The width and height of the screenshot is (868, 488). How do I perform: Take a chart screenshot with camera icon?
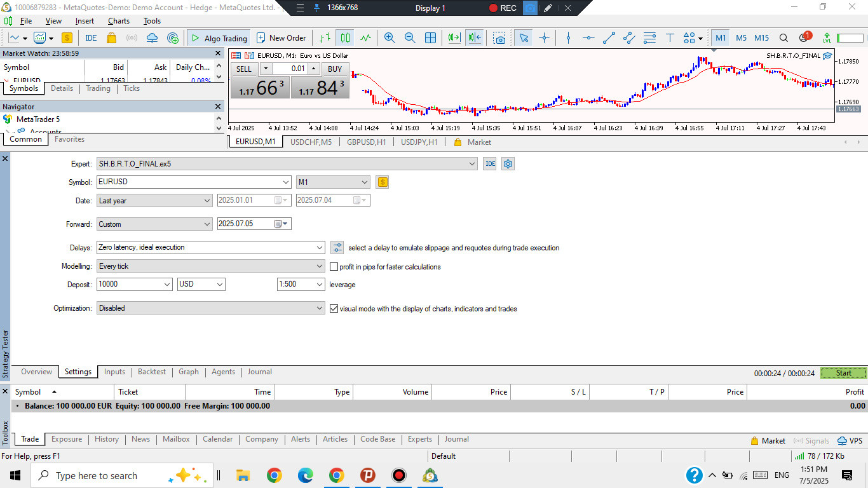point(500,38)
